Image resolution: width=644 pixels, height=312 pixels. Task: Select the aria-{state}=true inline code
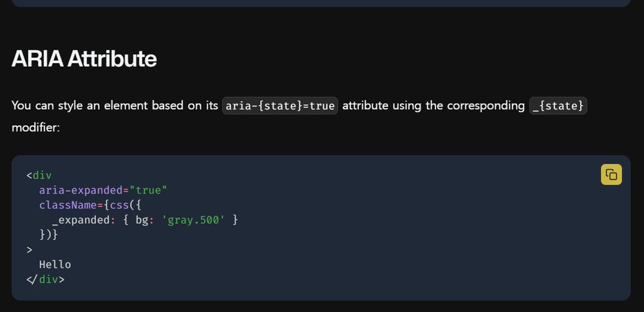tap(280, 106)
